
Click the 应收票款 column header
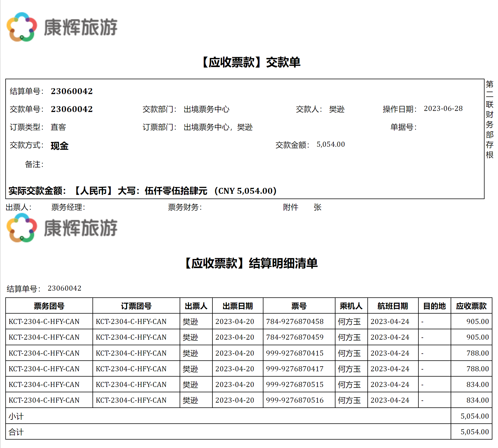[x=471, y=306]
